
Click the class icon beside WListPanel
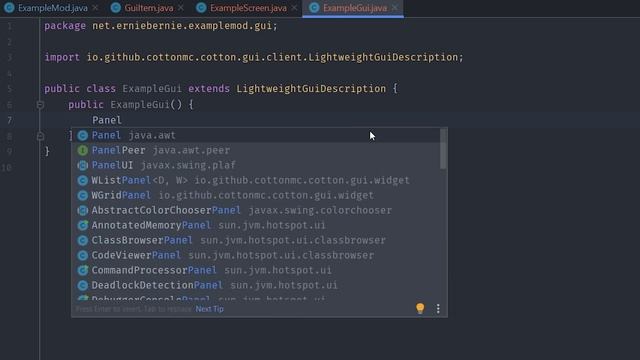pos(83,180)
